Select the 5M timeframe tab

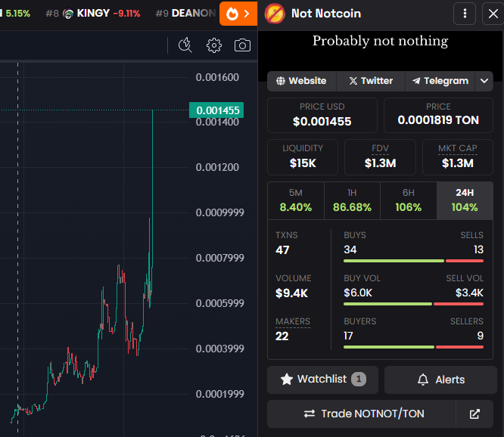(296, 200)
